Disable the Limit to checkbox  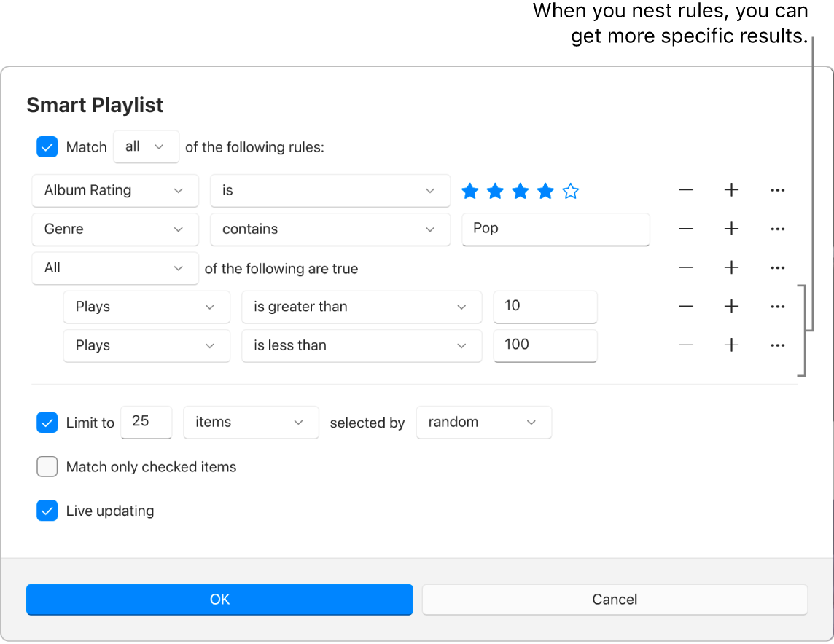coord(47,423)
